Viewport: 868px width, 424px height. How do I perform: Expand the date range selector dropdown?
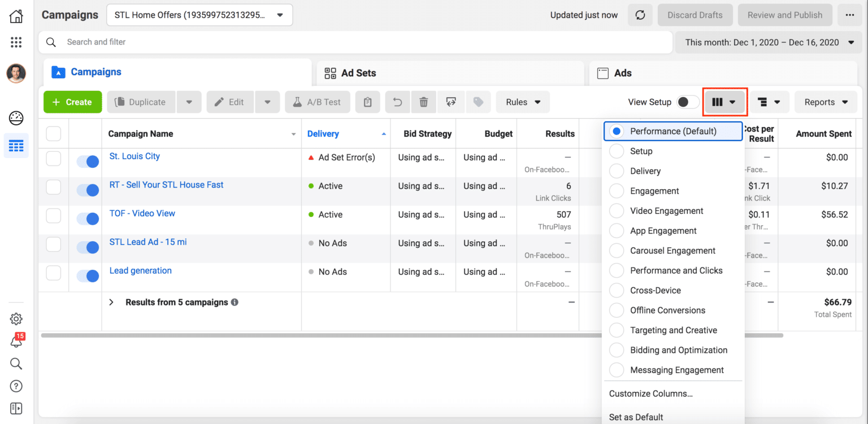(x=769, y=42)
